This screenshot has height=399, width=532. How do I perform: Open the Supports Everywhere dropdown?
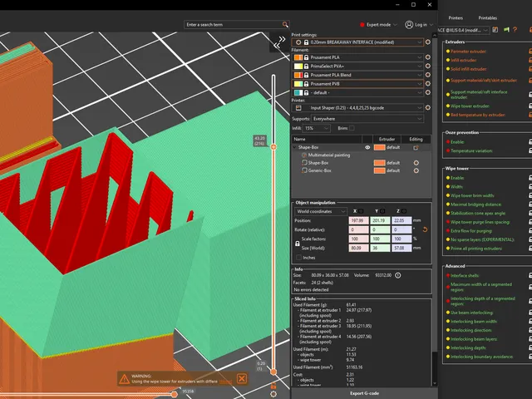[x=367, y=119]
